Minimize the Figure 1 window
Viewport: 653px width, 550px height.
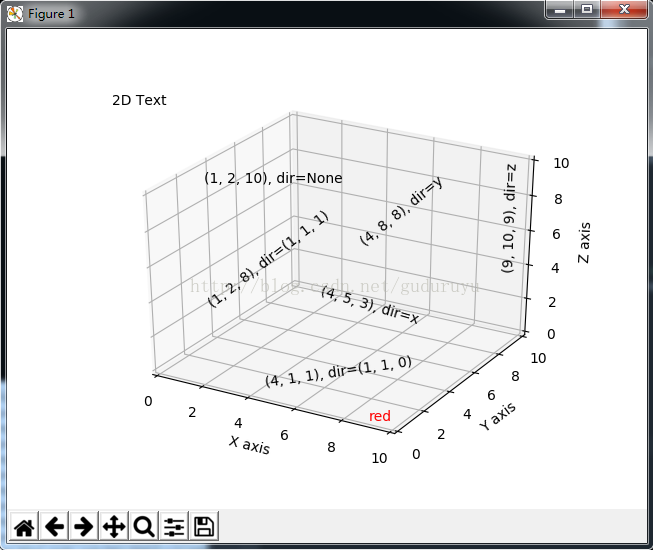pyautogui.click(x=560, y=9)
